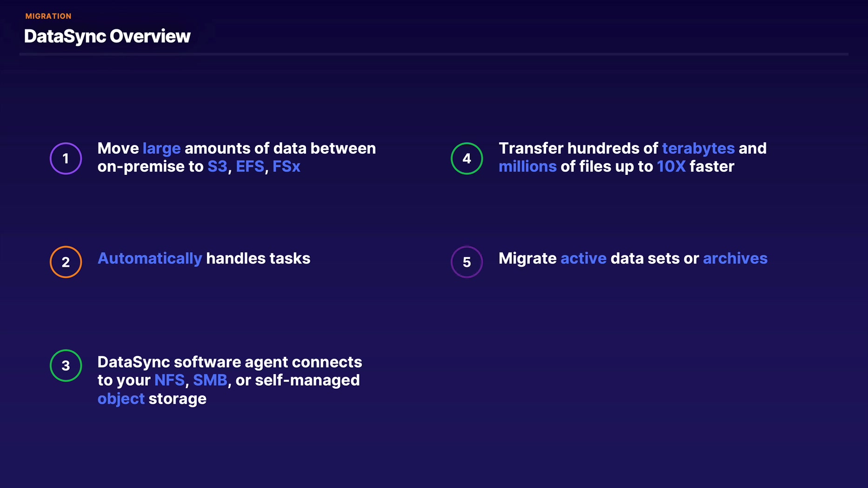Image resolution: width=868 pixels, height=488 pixels.
Task: Click the purple circled number 5 icon
Action: click(x=467, y=262)
